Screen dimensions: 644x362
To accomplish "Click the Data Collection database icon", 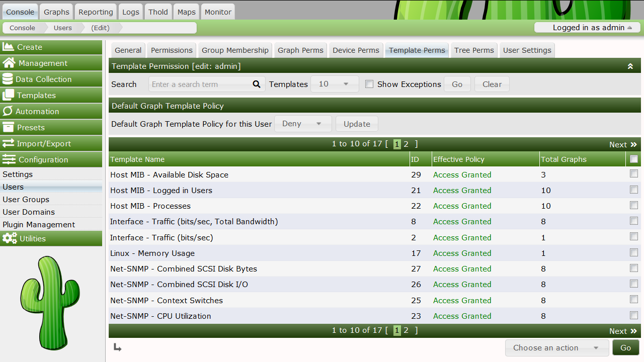I will (9, 79).
